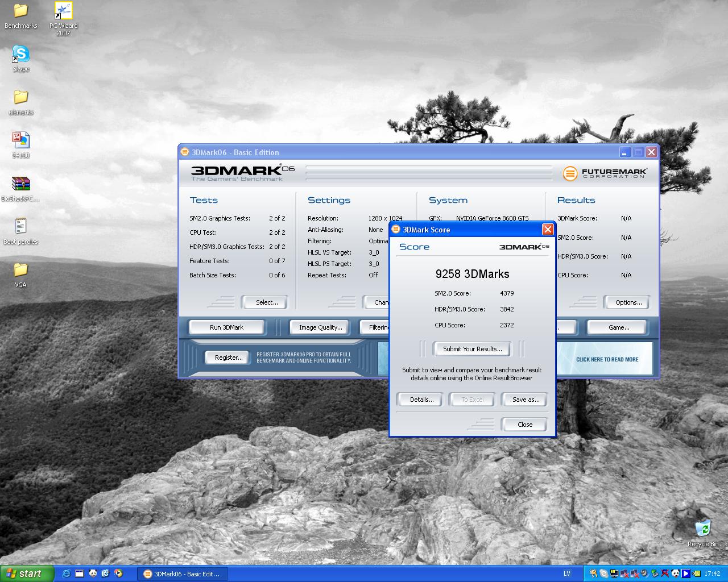Image resolution: width=728 pixels, height=582 pixels.
Task: Launch Windows Media Player from Quick Launch
Action: [x=118, y=573]
